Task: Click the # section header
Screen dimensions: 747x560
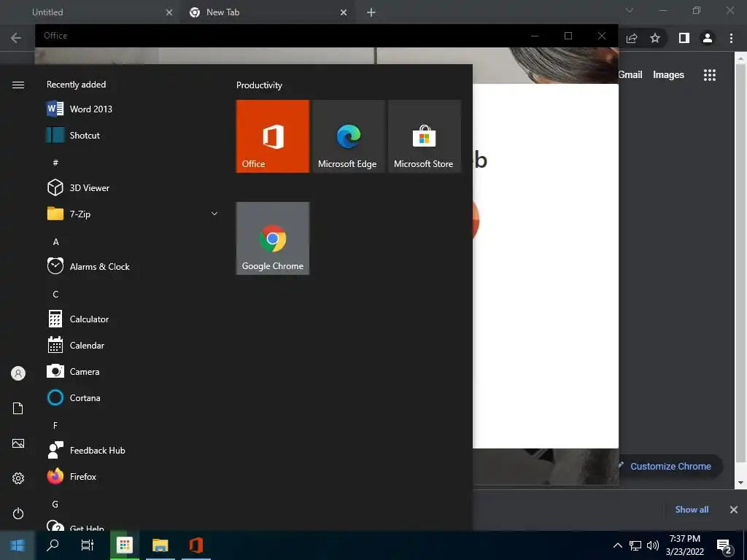Action: point(55,163)
